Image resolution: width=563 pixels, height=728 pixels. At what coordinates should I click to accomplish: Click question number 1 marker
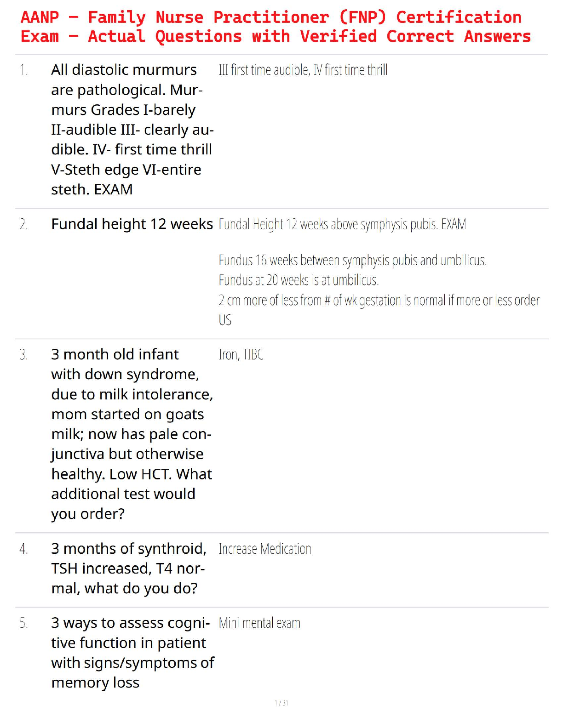(23, 70)
